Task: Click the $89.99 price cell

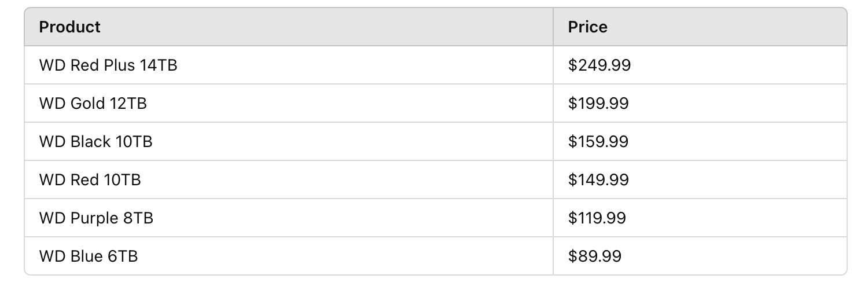Action: pyautogui.click(x=700, y=256)
